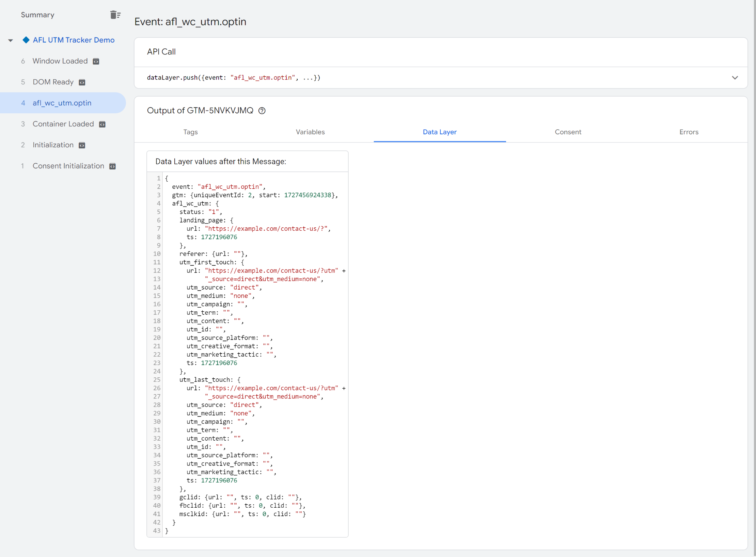Image resolution: width=756 pixels, height=557 pixels.
Task: Click the code icon next to Window Loaded
Action: click(x=96, y=61)
